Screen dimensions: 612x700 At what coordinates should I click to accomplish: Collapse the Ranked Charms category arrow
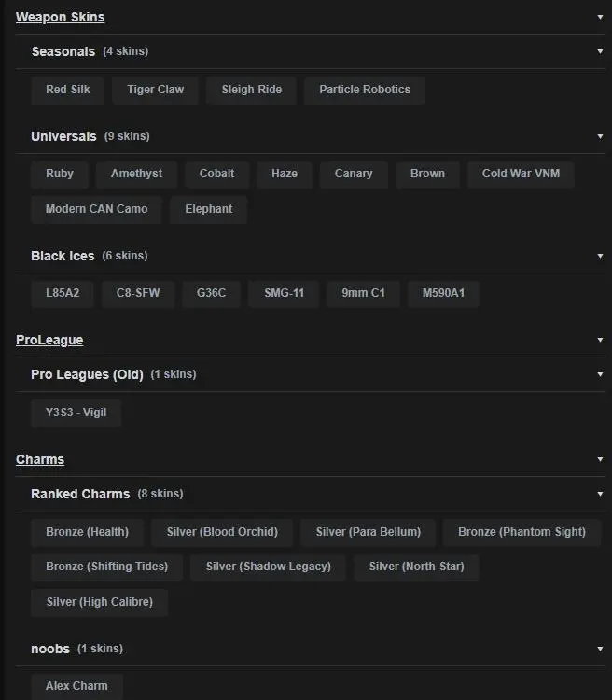[x=600, y=494]
